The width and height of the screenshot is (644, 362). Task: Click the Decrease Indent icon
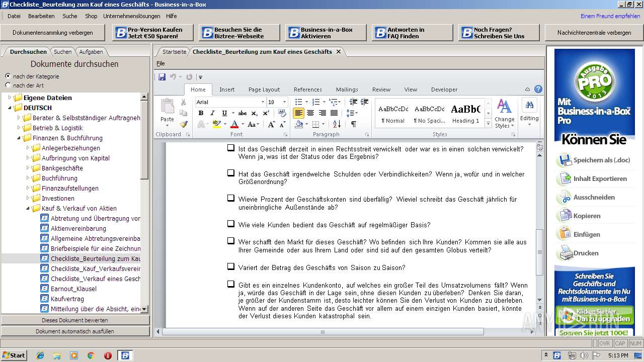coord(353,102)
